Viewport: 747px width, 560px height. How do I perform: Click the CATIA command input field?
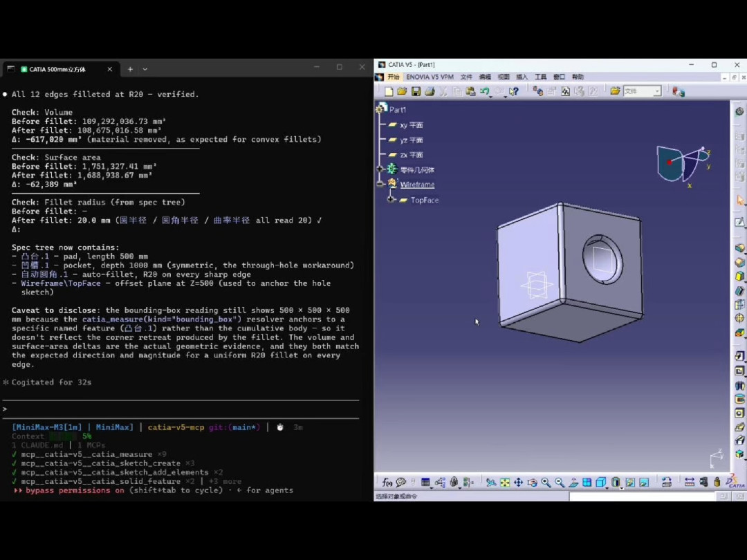coord(642,496)
